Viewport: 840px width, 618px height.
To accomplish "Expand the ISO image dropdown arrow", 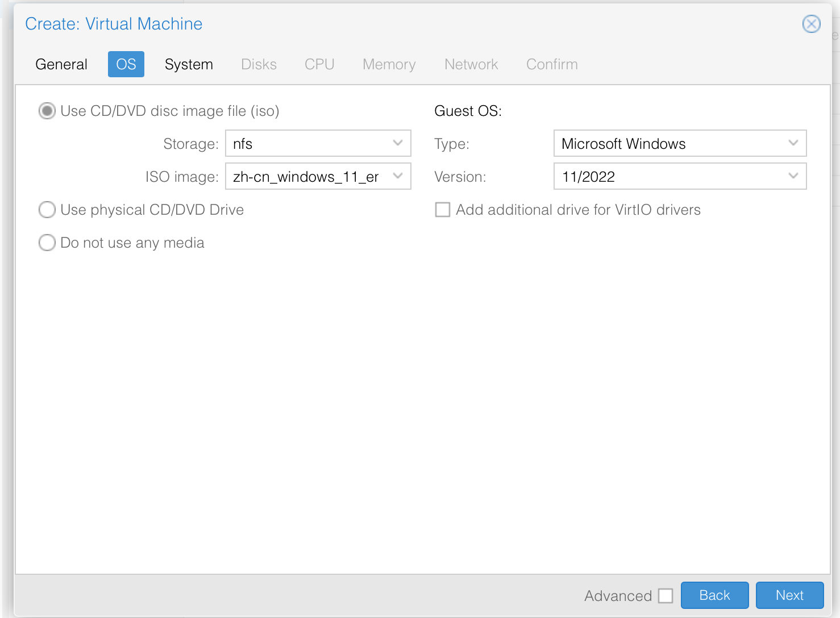I will coord(398,176).
